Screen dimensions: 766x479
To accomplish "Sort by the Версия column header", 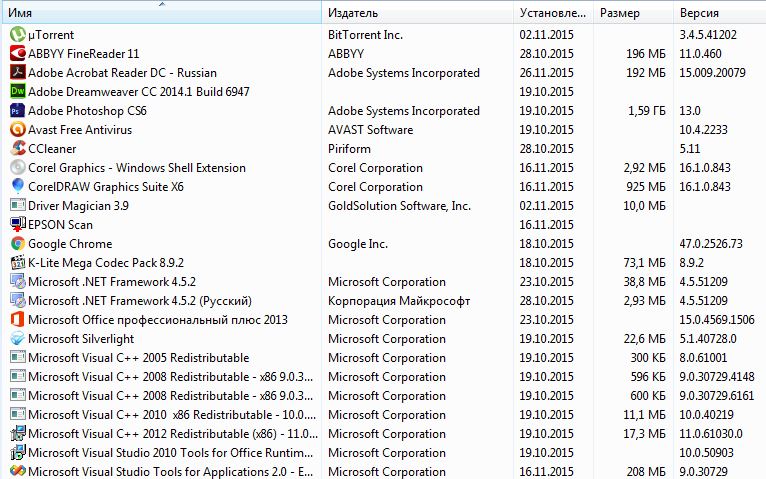I will 720,13.
